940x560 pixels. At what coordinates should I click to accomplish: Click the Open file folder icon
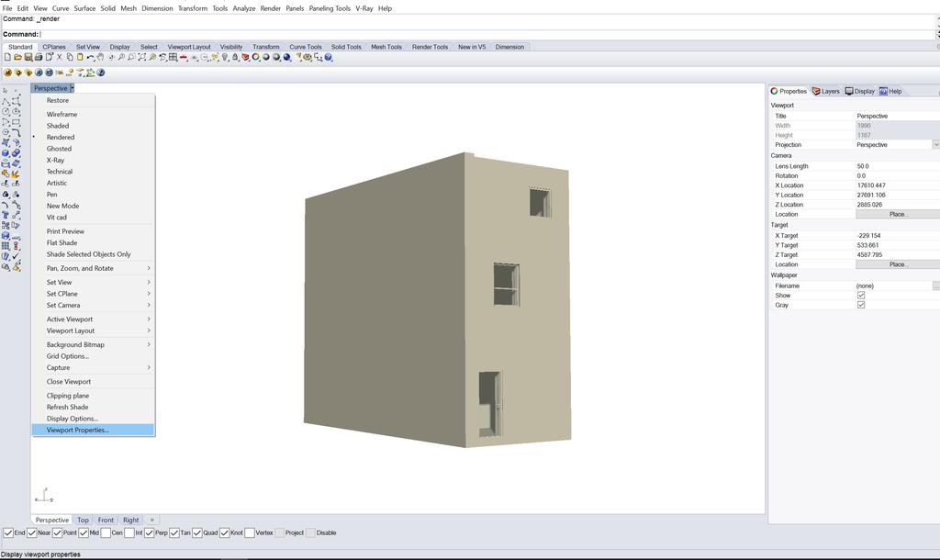[x=18, y=57]
